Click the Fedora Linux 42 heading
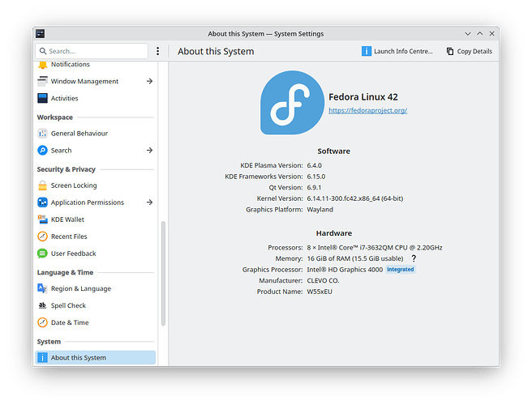This screenshot has width=532, height=405. pyautogui.click(x=363, y=97)
